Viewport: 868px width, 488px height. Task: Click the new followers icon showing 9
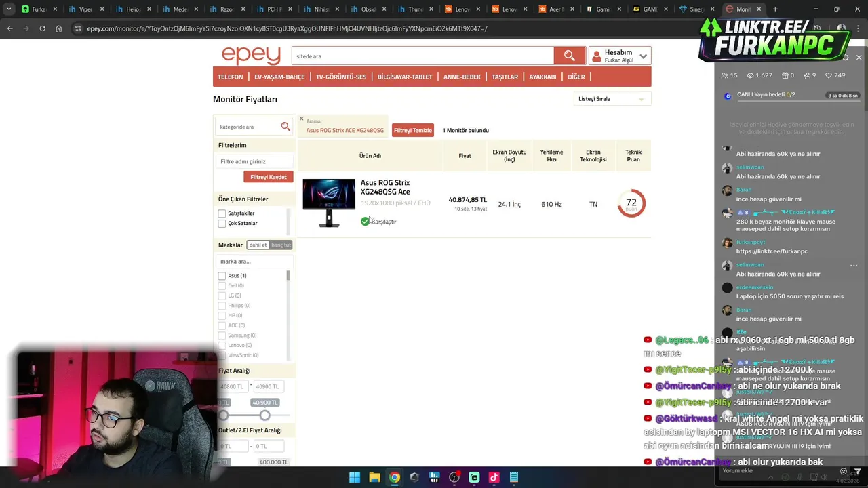[806, 75]
